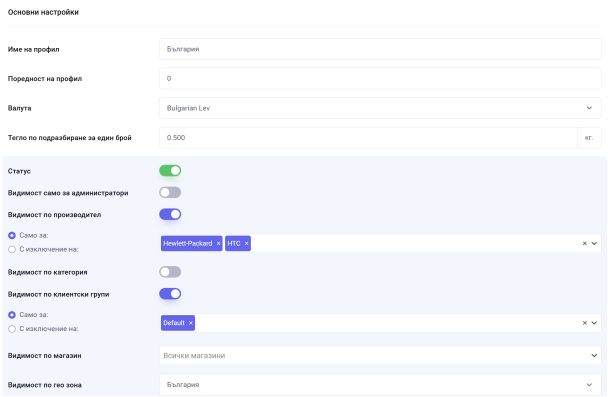Image resolution: width=608 pixels, height=397 pixels.
Task: Click the HTC tag label
Action: coord(234,243)
